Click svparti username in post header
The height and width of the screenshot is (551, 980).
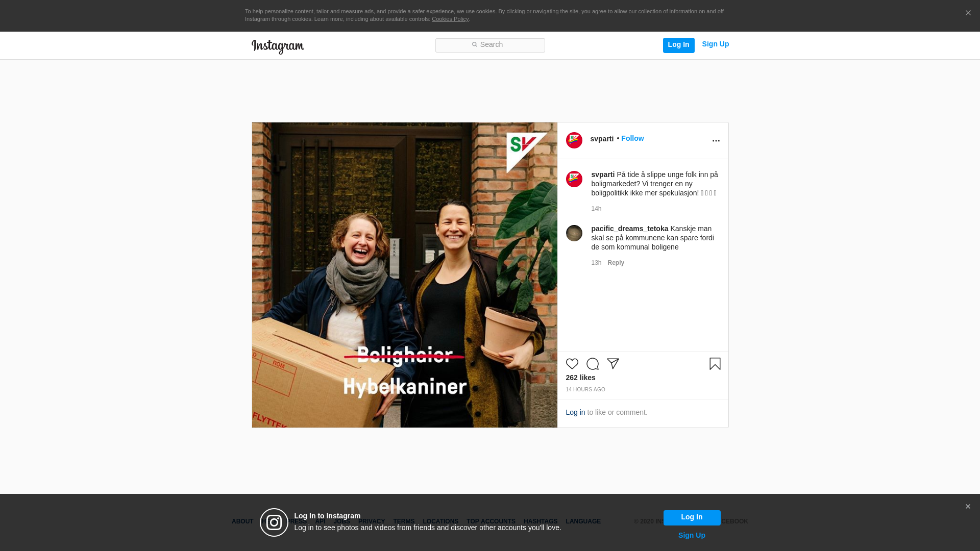pos(602,139)
